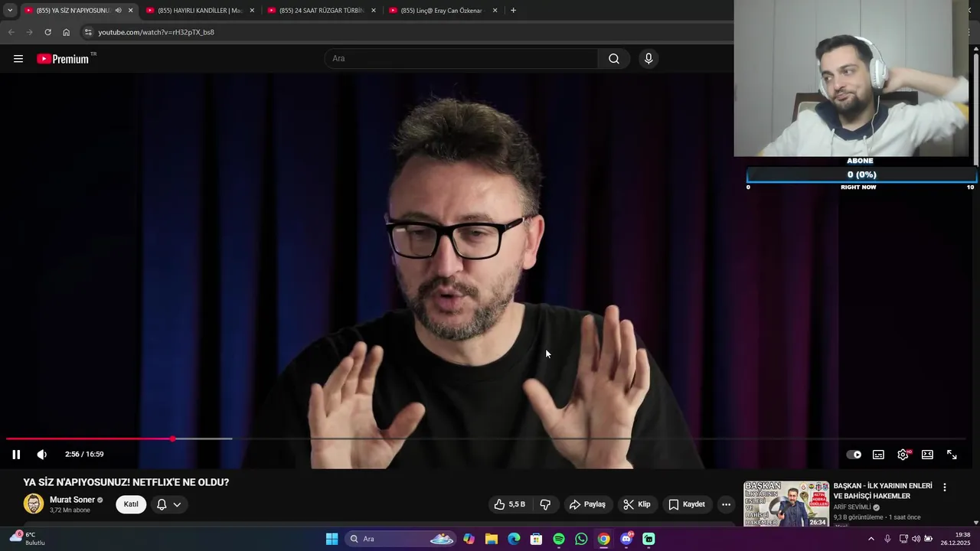
Task: Enter full screen mode
Action: click(x=952, y=455)
